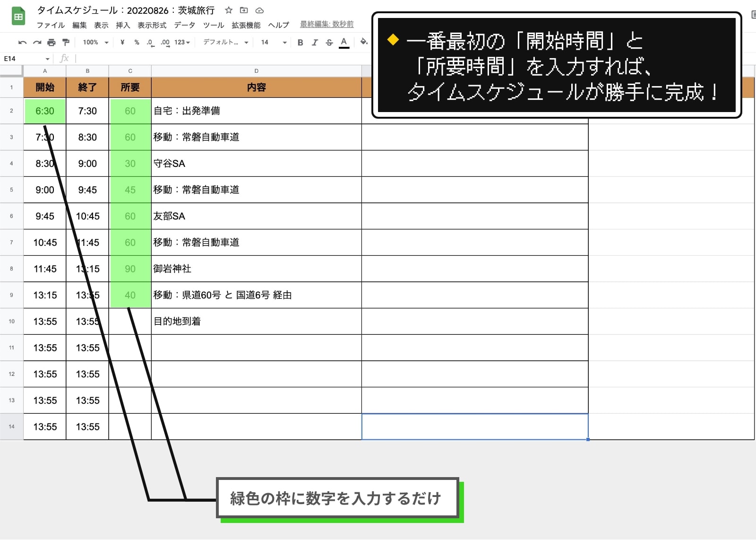Star this document with the star icon
Screen dimensions: 756x540
tap(229, 10)
